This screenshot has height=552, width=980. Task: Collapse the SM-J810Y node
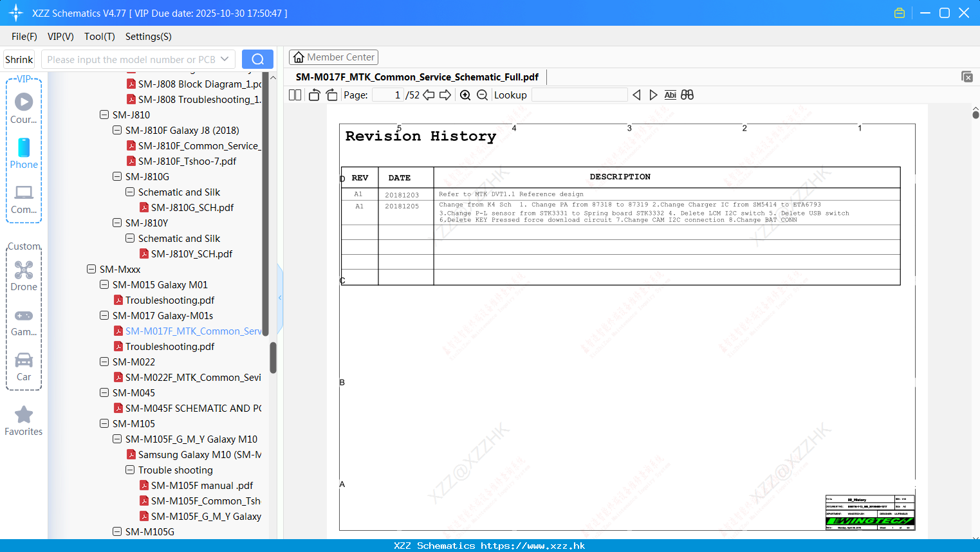[117, 223]
